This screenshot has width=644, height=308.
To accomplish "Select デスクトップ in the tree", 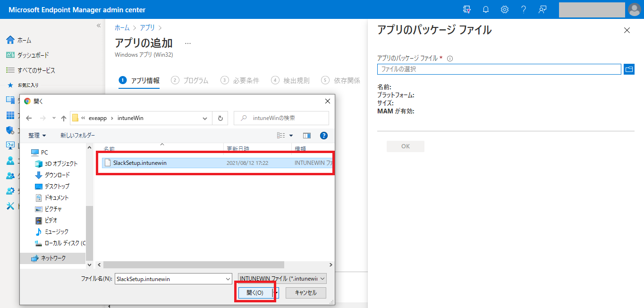I will click(57, 186).
